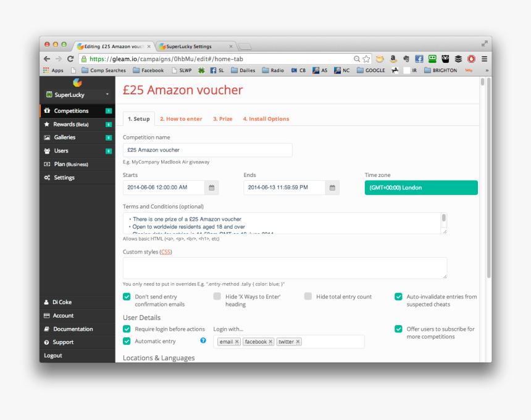
Task: Toggle Auto-invalidate entries from suspected cheats
Action: (398, 297)
